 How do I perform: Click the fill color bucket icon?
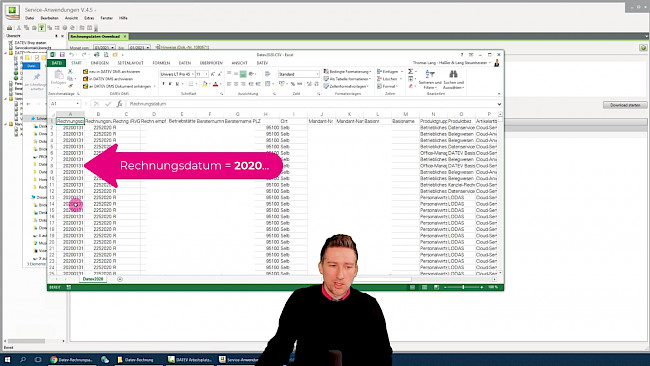(204, 84)
